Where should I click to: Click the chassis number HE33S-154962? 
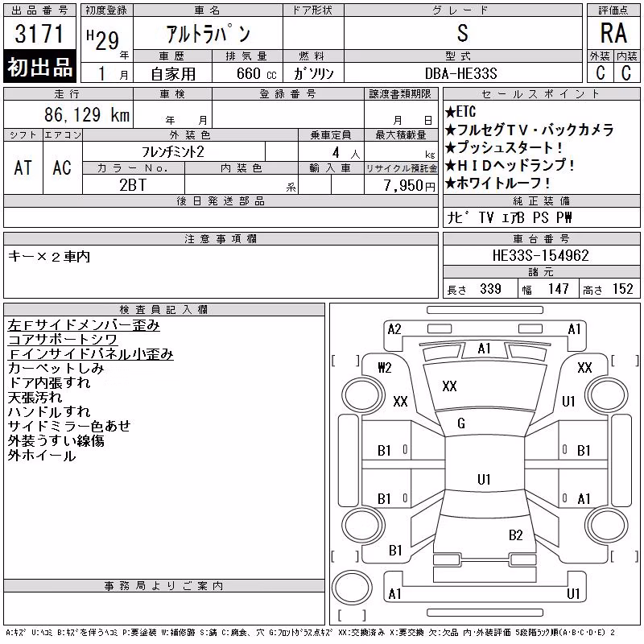click(540, 255)
